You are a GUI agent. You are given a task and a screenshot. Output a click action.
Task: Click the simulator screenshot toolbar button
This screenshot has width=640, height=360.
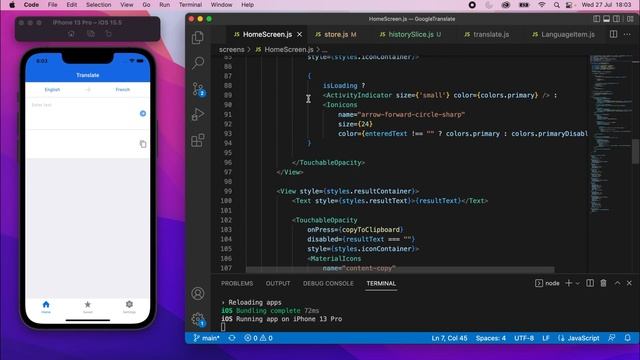[x=91, y=34]
